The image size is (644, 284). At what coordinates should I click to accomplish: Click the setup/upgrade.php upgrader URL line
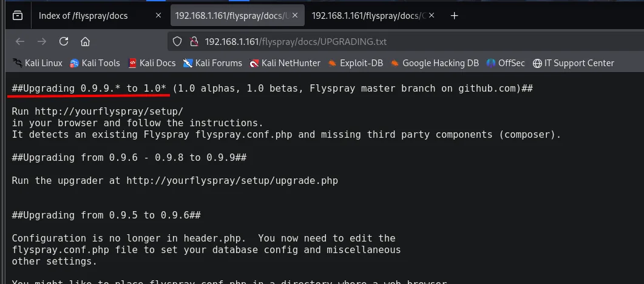pos(175,181)
